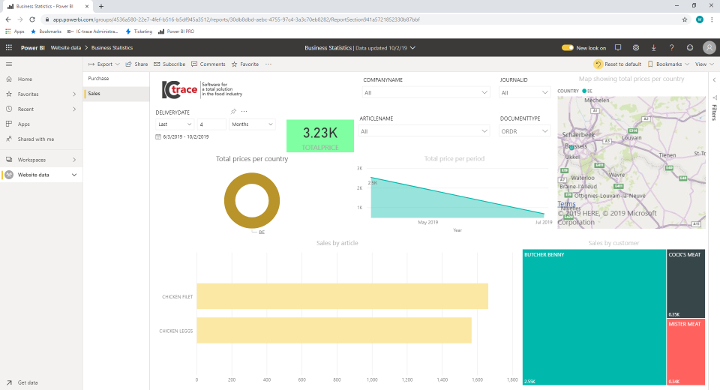This screenshot has height=390, width=720.
Task: Expand the Favorites flyout arrow
Action: (74, 94)
